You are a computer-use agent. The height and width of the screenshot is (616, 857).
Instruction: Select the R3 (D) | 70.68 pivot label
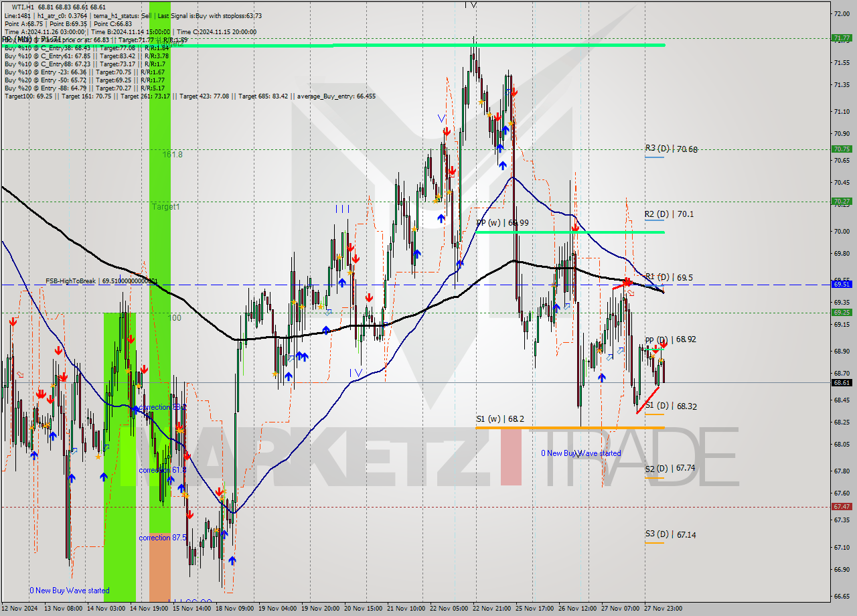[671, 149]
